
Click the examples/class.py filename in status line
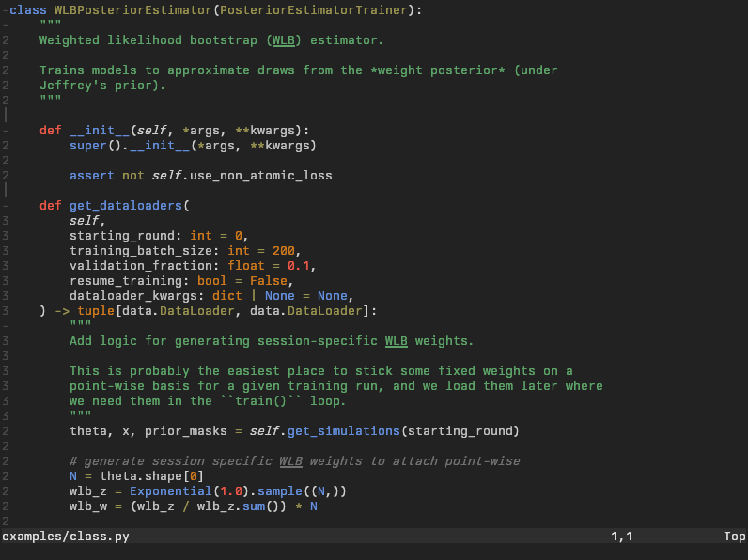click(66, 537)
